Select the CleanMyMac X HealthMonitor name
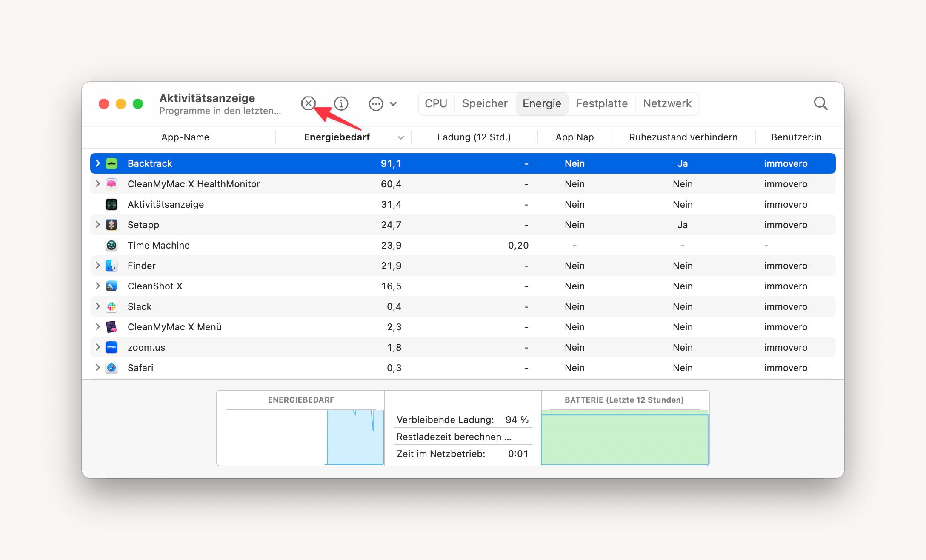Image resolution: width=926 pixels, height=560 pixels. (194, 184)
